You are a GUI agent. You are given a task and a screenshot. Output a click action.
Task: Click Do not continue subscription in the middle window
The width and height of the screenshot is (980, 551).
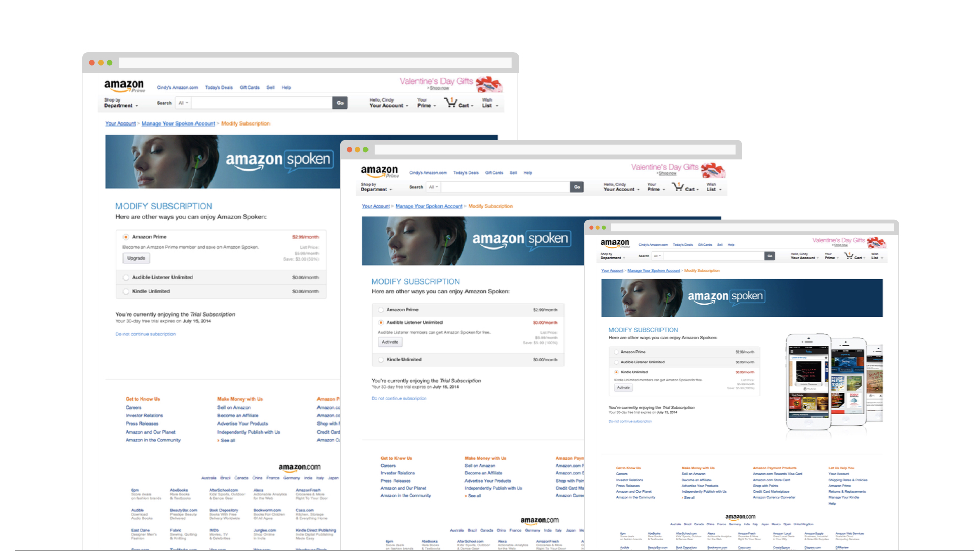pyautogui.click(x=399, y=399)
